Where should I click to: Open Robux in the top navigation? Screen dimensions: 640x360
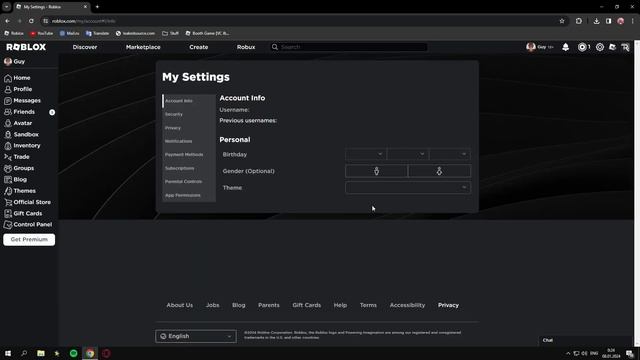tap(246, 47)
